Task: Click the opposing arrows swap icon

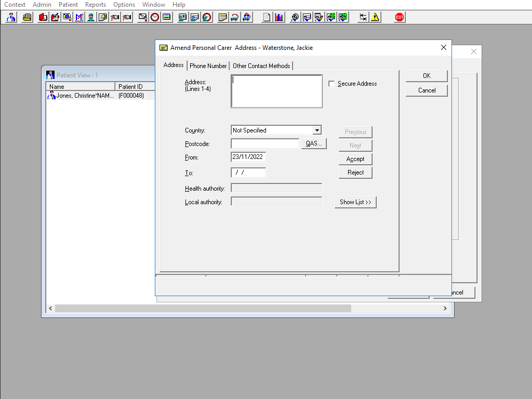Action: coord(363,17)
